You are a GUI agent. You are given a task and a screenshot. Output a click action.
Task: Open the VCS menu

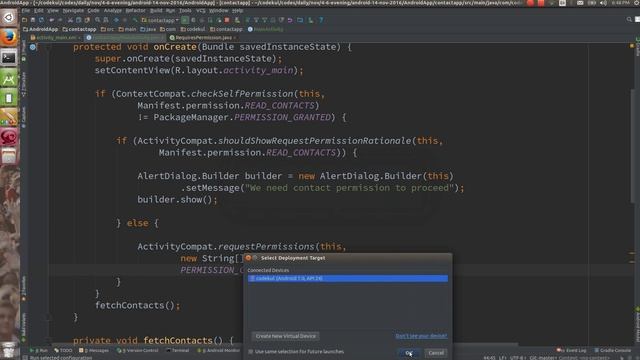pos(201,11)
